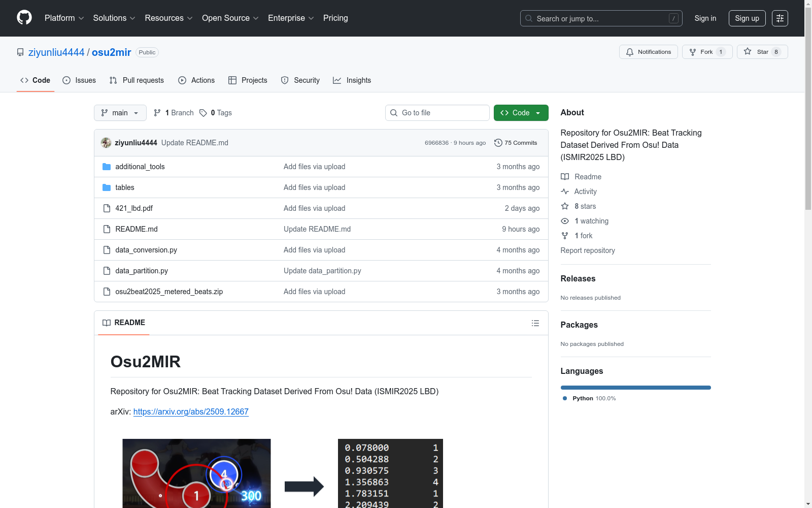
Task: Click the Sign up button
Action: 747,18
